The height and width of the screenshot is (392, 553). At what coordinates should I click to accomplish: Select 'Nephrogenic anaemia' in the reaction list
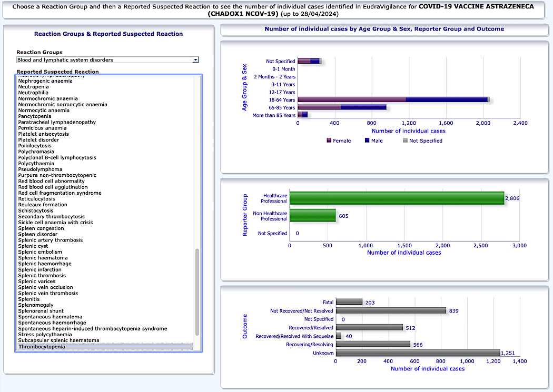[x=45, y=81]
